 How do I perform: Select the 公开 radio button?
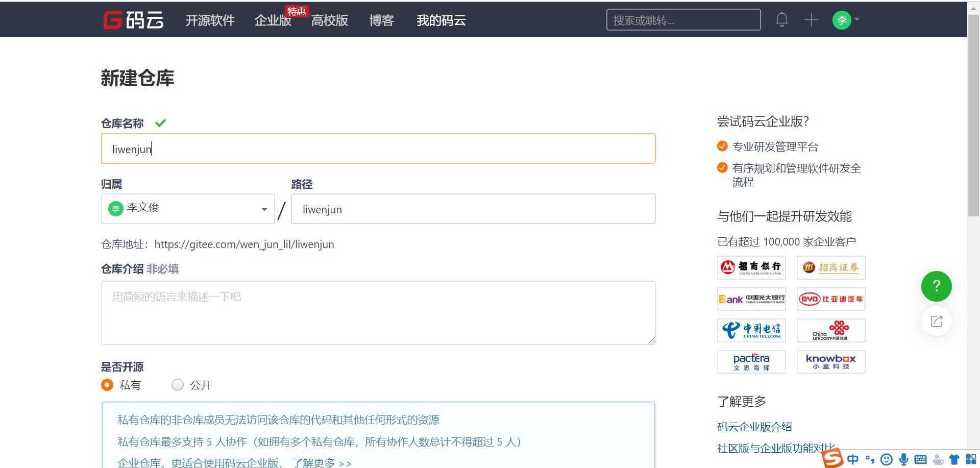coord(178,385)
